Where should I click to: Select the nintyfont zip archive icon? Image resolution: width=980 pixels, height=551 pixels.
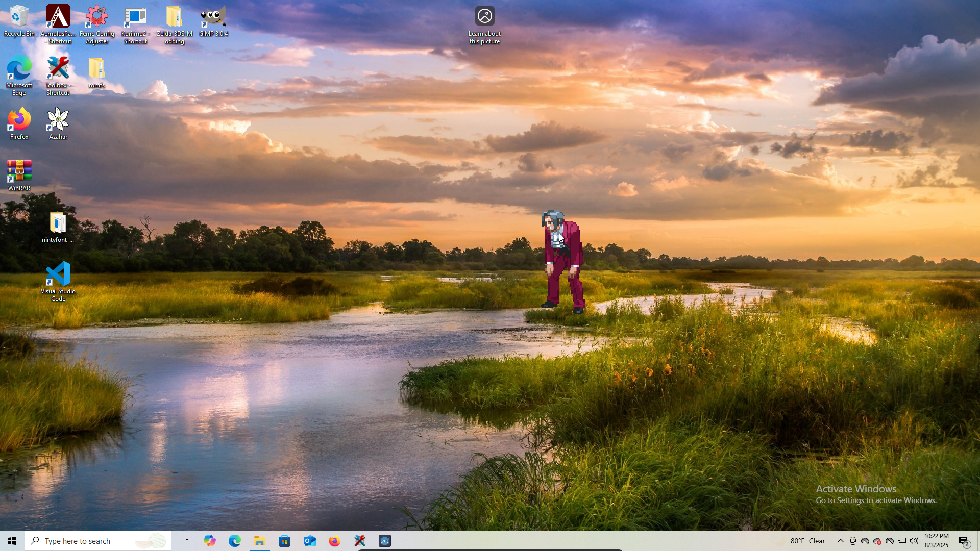pyautogui.click(x=58, y=227)
